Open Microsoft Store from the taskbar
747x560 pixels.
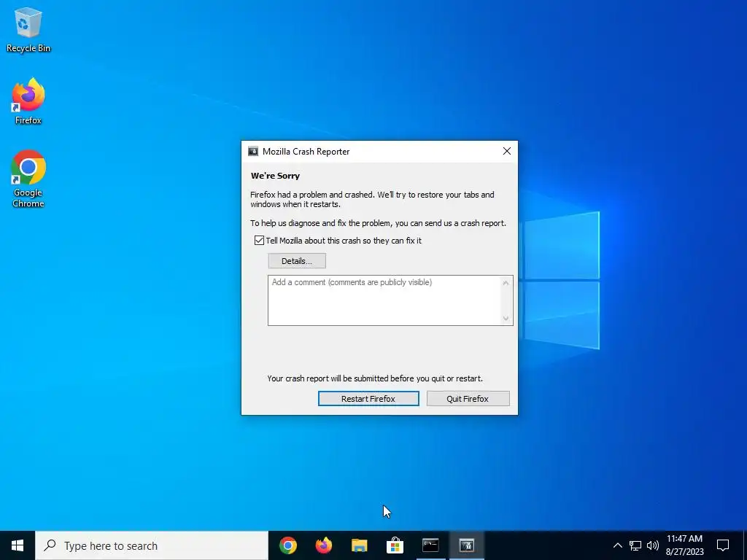395,545
